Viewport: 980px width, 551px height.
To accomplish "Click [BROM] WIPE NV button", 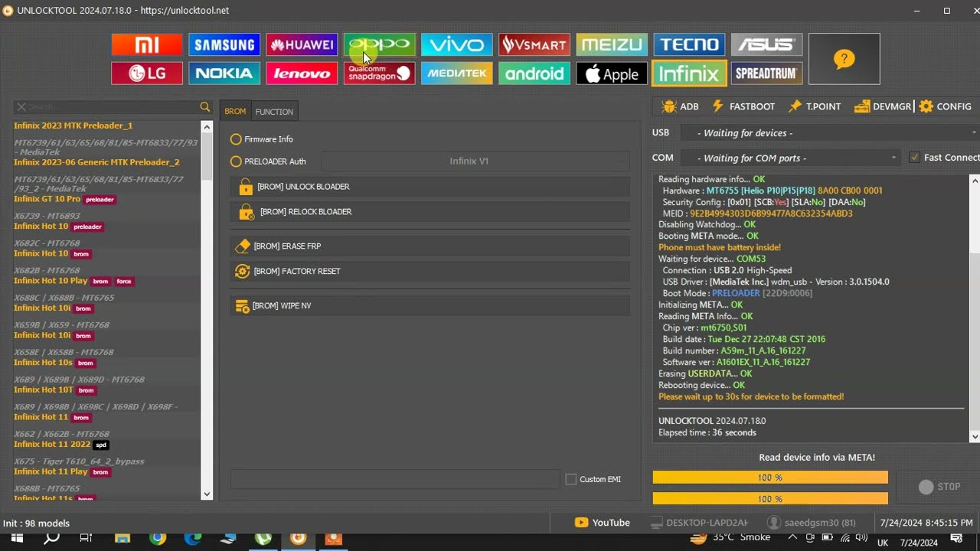I will tap(430, 305).
